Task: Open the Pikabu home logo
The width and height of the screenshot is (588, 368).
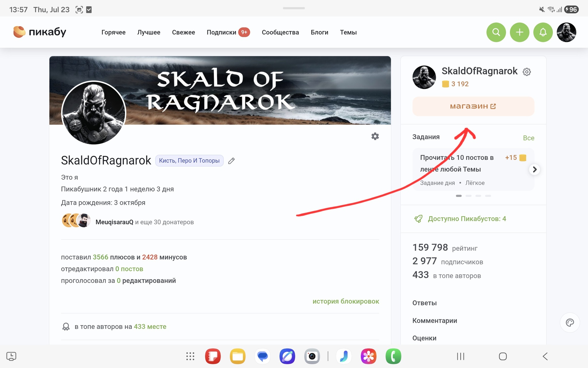Action: [40, 32]
